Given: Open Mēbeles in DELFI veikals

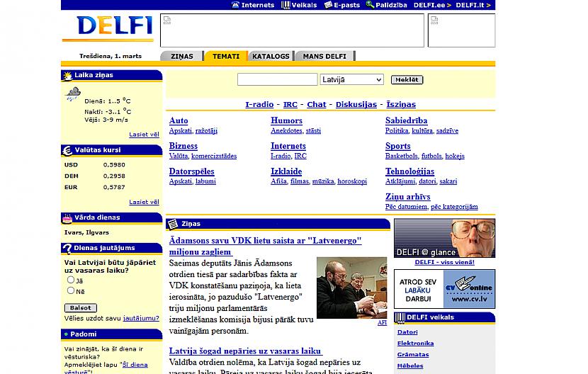Looking at the screenshot, I should coord(410,365).
